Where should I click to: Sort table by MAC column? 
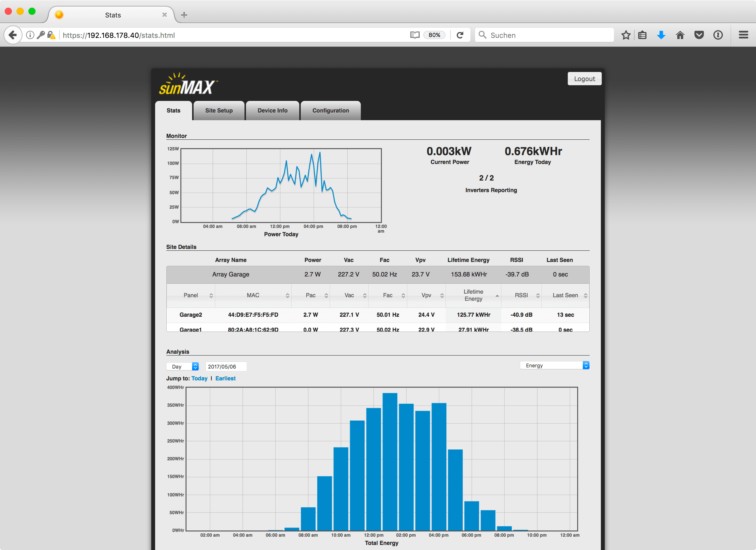tap(253, 295)
